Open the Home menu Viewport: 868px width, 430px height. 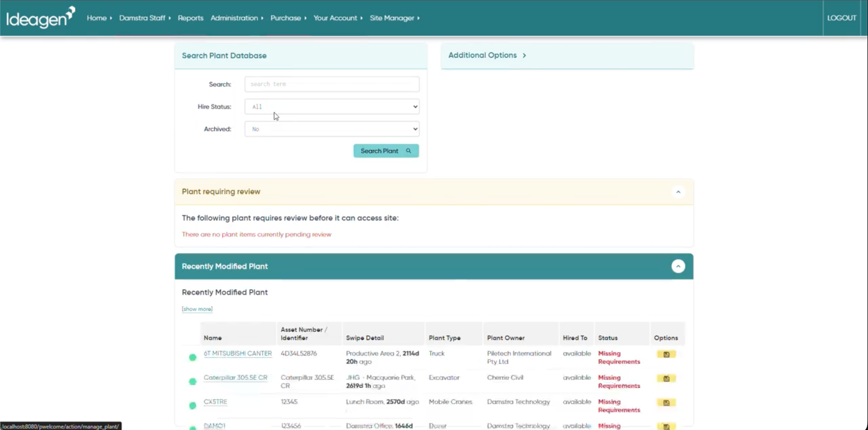tap(99, 18)
